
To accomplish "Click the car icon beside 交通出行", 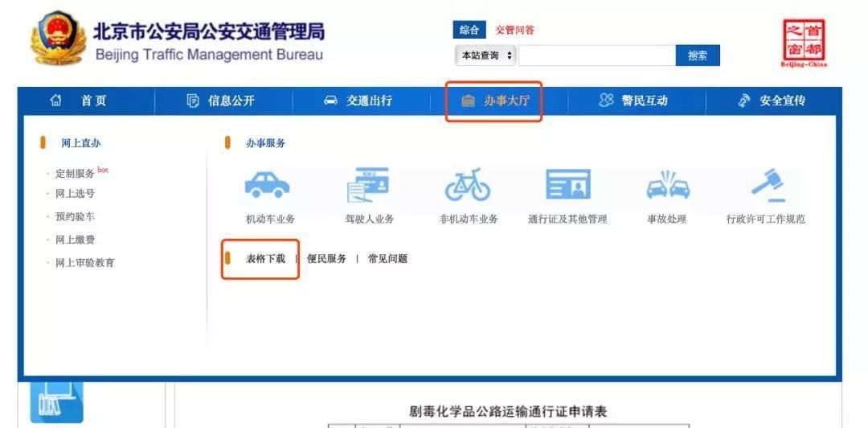I will click(330, 101).
